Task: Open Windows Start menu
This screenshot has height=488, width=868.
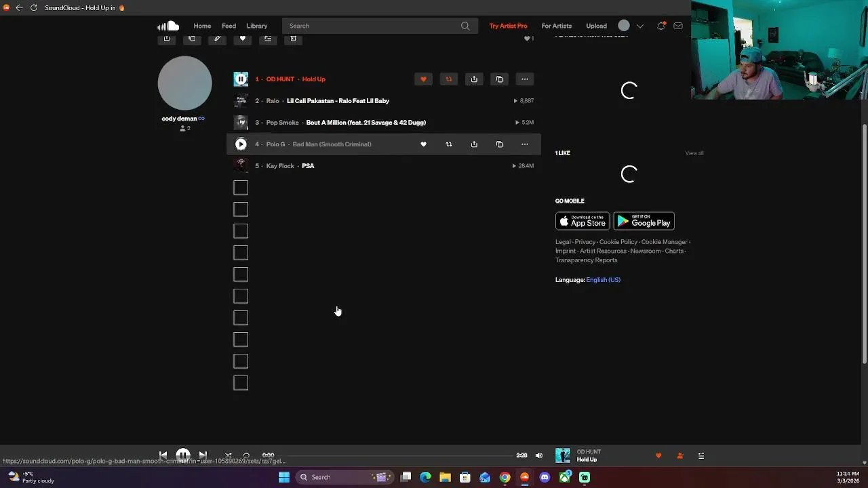Action: click(284, 477)
